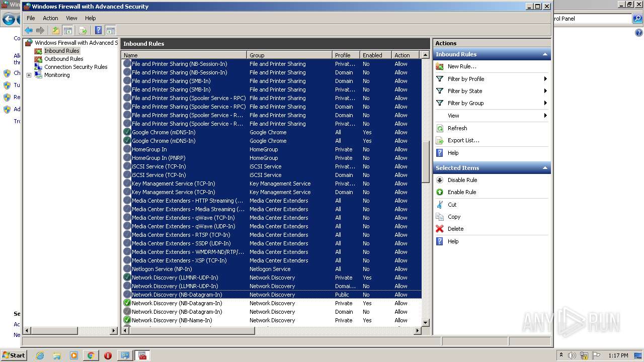644x362 pixels.
Task: Sort rules by Enabled column
Action: pyautogui.click(x=375, y=55)
